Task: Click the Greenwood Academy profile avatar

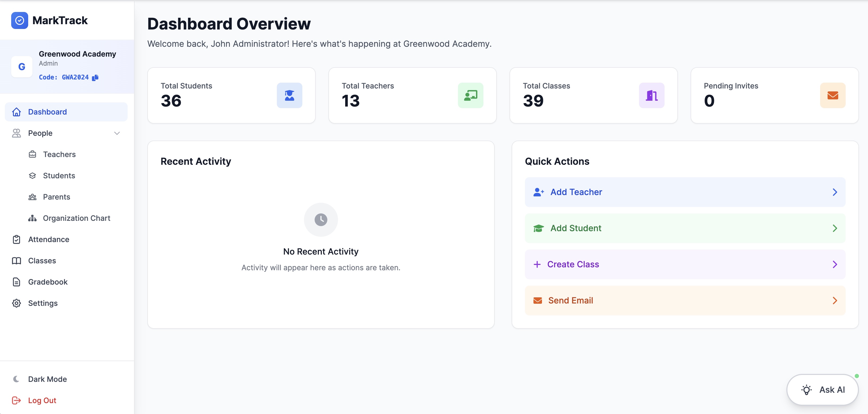Action: [x=22, y=66]
